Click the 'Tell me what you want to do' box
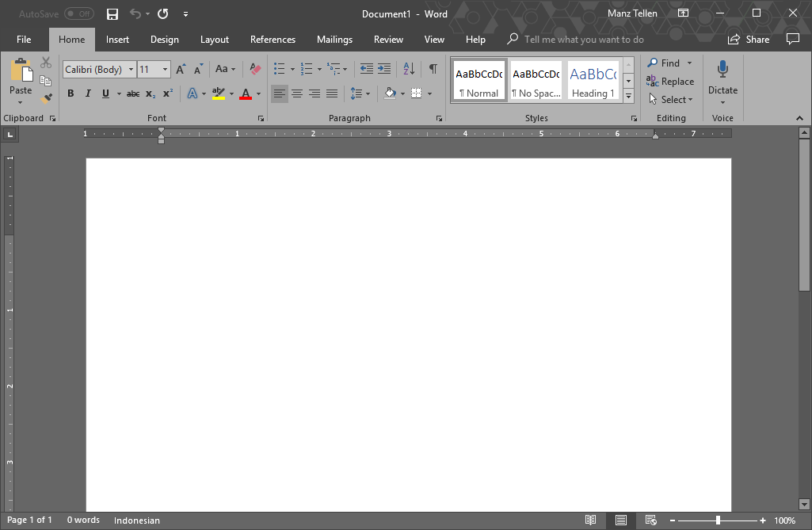This screenshot has height=530, width=812. click(x=583, y=40)
